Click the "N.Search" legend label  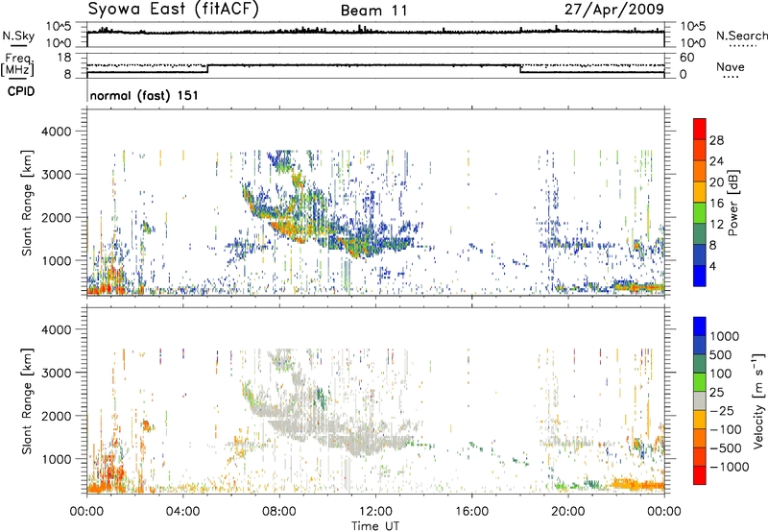point(741,36)
